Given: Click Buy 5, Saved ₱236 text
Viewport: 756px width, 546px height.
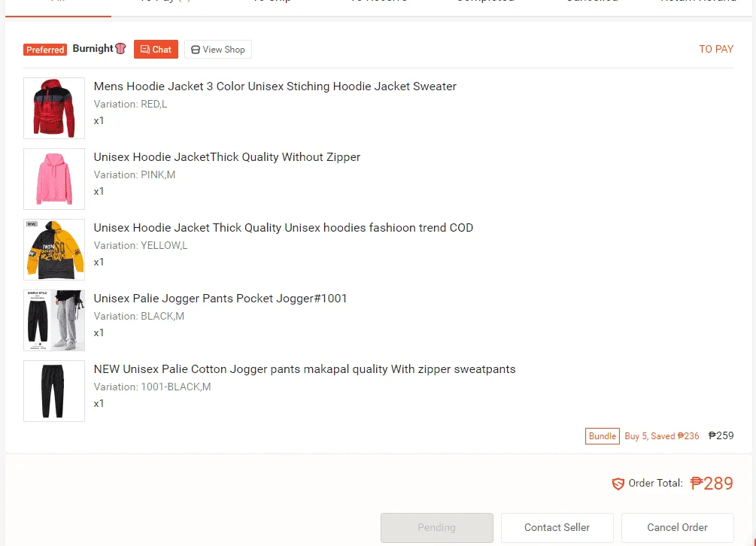Looking at the screenshot, I should [661, 436].
